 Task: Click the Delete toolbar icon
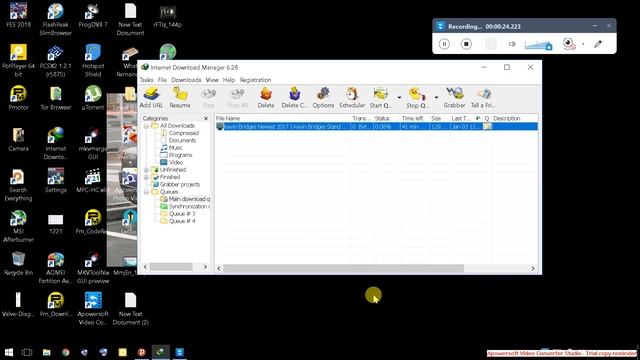pyautogui.click(x=266, y=97)
